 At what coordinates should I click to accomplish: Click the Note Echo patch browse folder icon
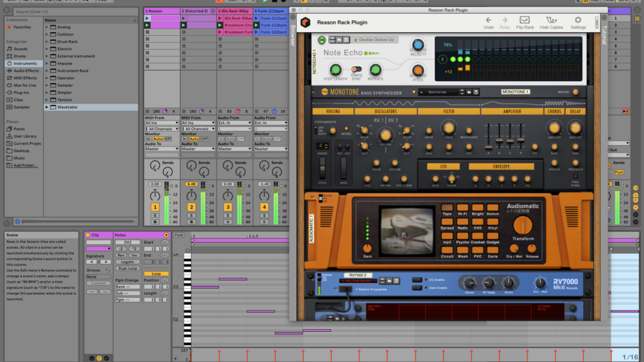(339, 40)
